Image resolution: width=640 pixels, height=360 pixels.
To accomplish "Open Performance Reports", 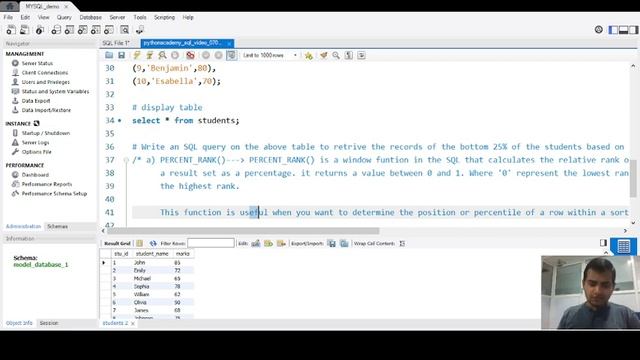I will pyautogui.click(x=47, y=184).
